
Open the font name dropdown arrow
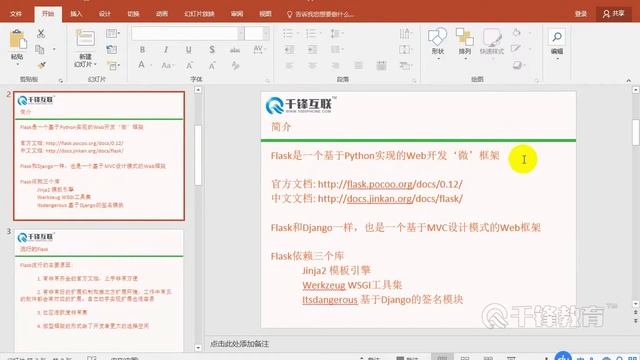pyautogui.click(x=241, y=33)
